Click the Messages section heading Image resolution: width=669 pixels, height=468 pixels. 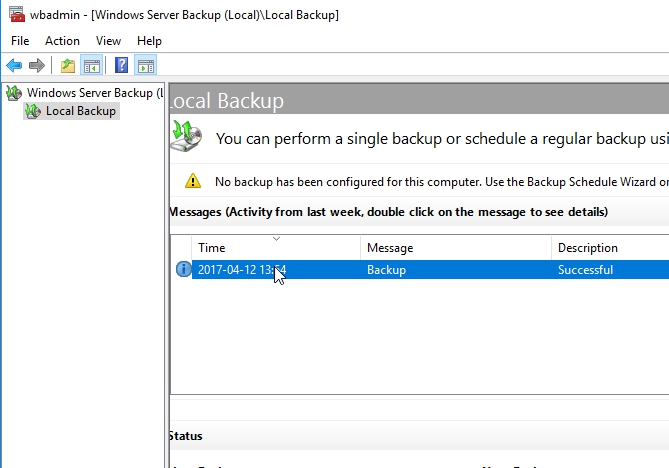(x=389, y=212)
